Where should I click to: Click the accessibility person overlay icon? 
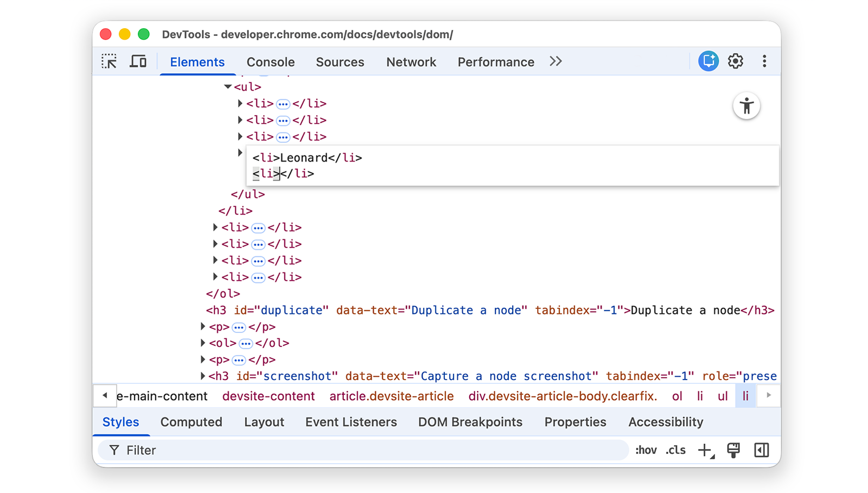click(x=747, y=106)
